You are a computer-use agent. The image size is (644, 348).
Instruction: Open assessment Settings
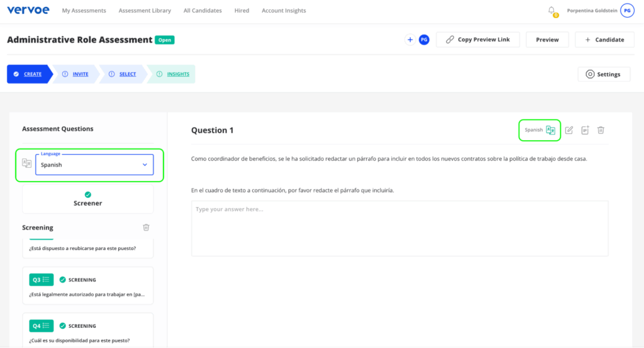pyautogui.click(x=603, y=74)
